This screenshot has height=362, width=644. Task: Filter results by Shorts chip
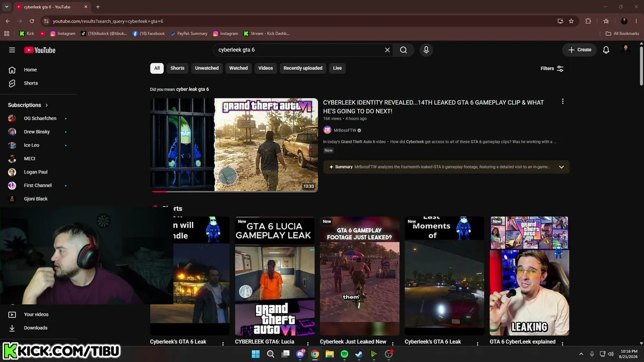(177, 68)
